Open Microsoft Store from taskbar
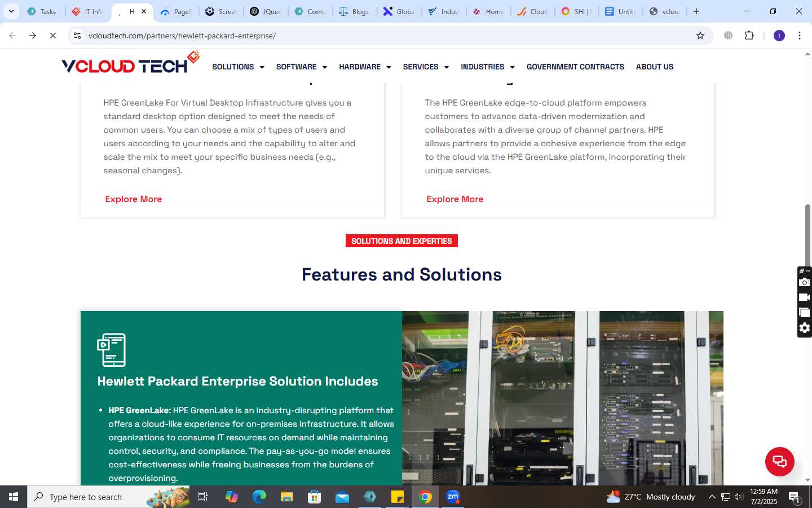 tap(314, 497)
